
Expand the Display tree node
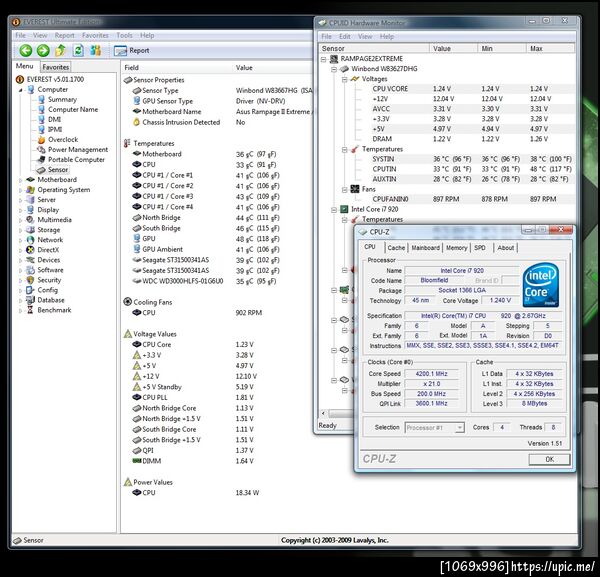coord(21,210)
